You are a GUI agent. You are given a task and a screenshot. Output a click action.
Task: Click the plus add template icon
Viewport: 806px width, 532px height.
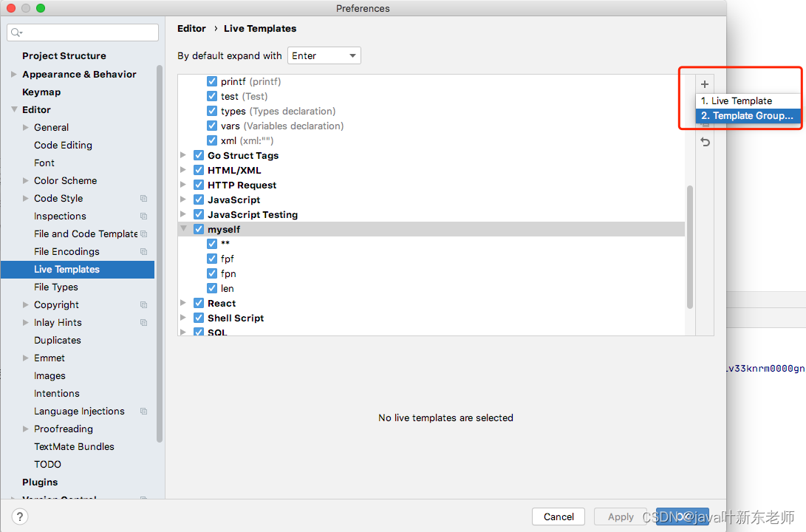point(705,84)
